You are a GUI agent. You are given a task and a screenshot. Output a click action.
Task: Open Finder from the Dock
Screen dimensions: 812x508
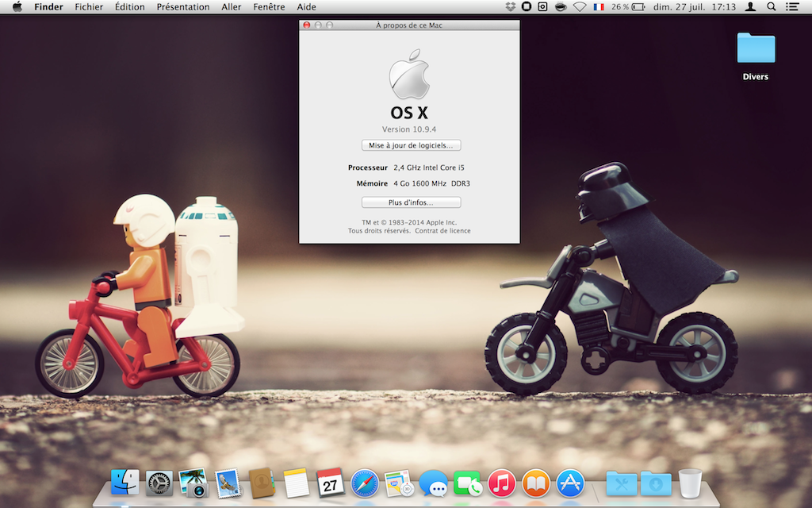click(124, 482)
